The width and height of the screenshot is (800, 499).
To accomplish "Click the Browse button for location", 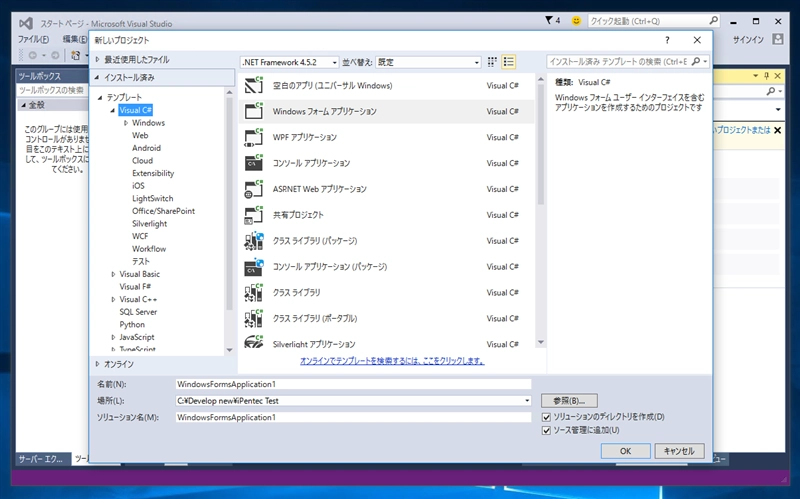I will point(569,401).
